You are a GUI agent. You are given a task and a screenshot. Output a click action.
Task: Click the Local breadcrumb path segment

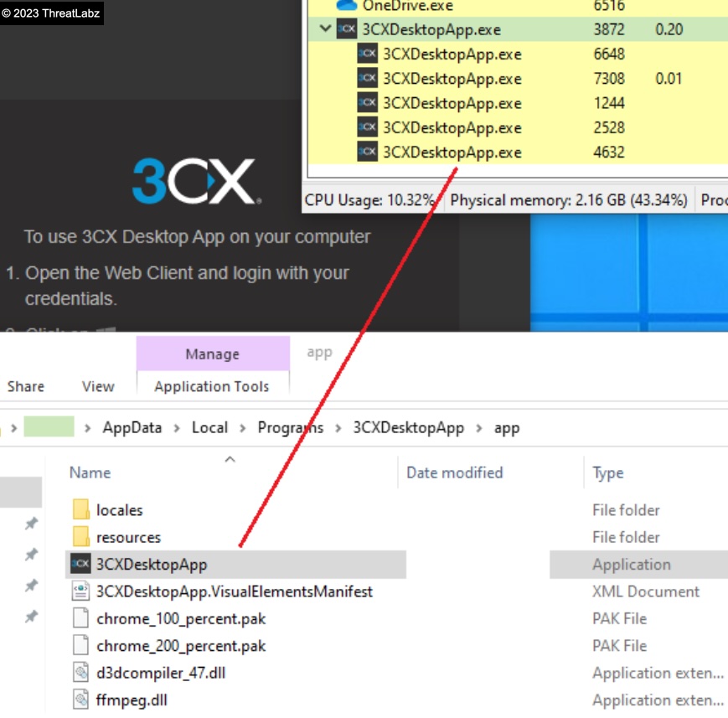pyautogui.click(x=209, y=428)
